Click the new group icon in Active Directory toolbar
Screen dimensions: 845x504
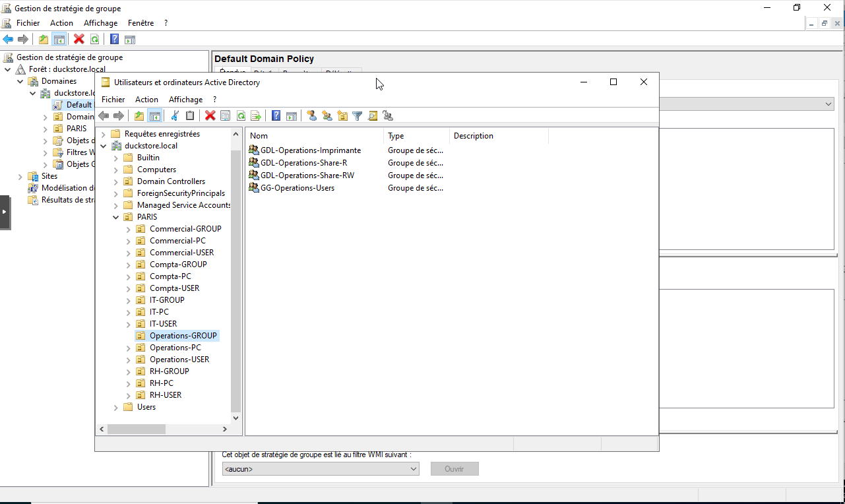[327, 116]
